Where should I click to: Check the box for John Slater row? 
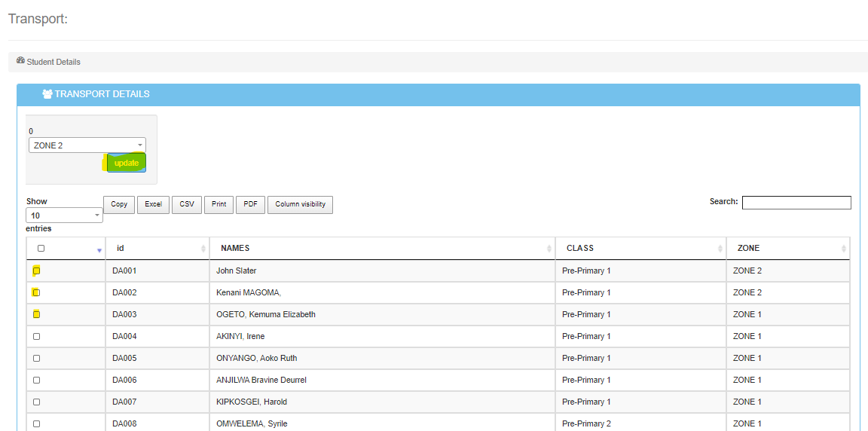tap(36, 271)
